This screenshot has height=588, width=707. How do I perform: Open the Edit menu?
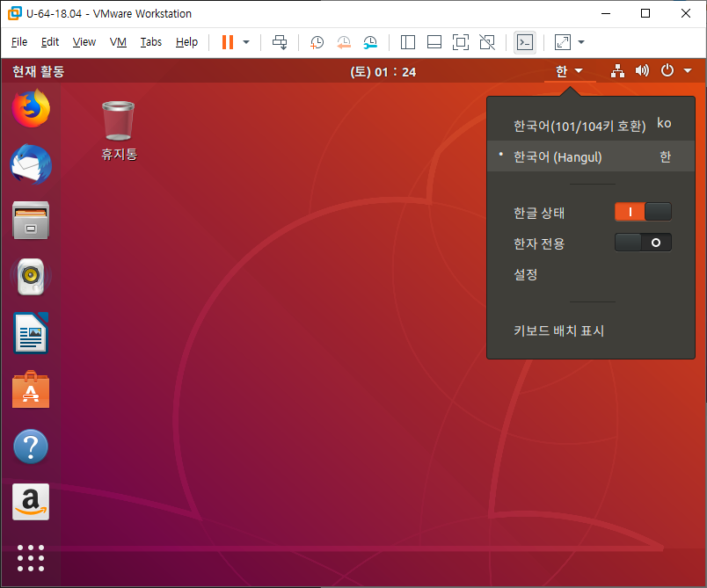(x=50, y=42)
